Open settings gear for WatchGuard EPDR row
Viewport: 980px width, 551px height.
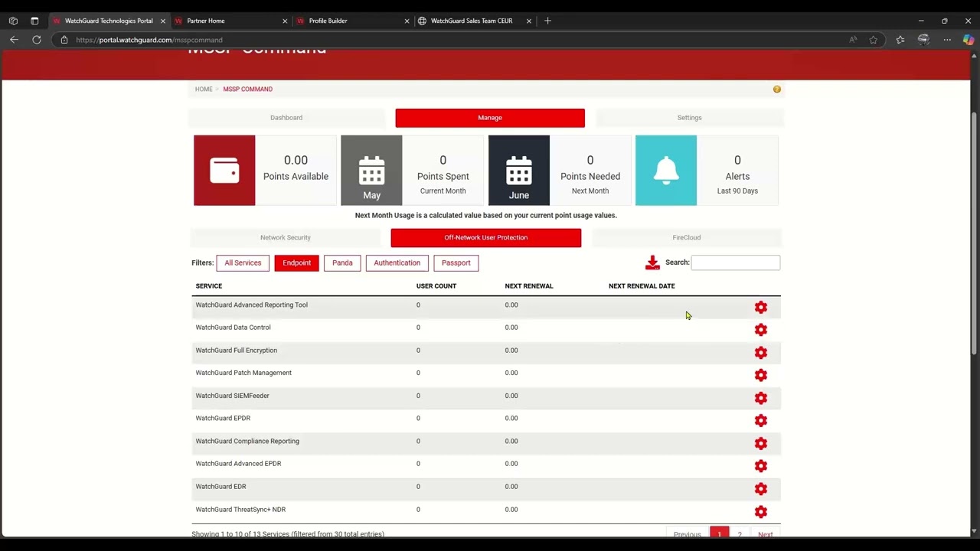point(760,420)
